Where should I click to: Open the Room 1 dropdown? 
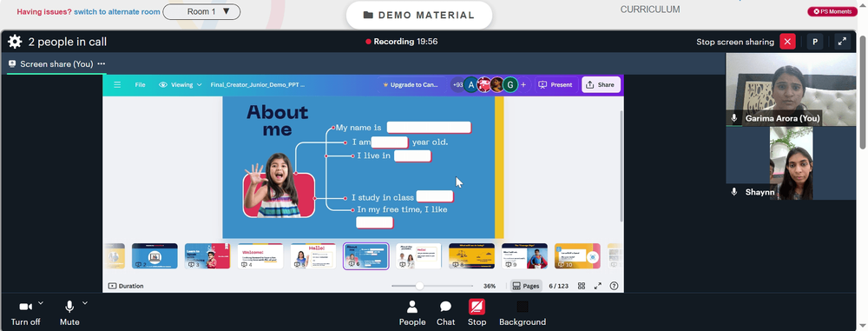click(x=201, y=11)
